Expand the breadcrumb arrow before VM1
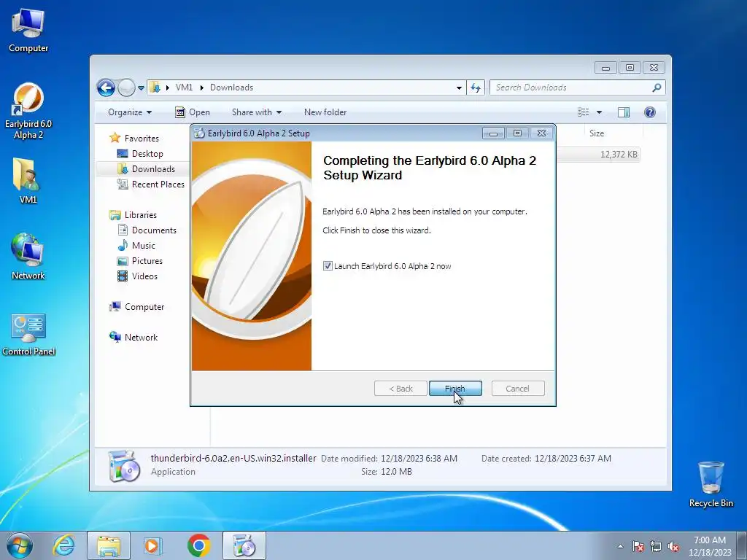This screenshot has width=747, height=560. (x=167, y=87)
